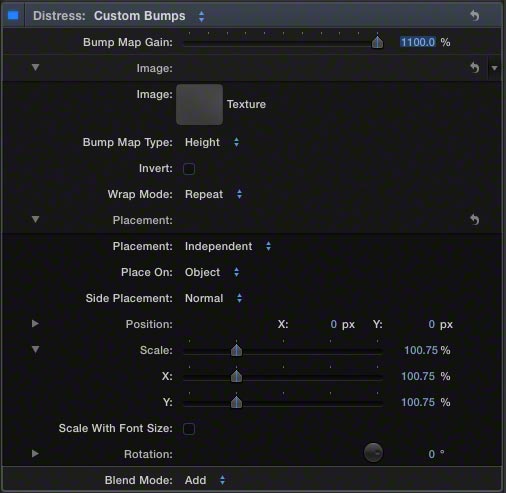The width and height of the screenshot is (506, 493).
Task: Collapse the Scale disclosure triangle
Action: (35, 349)
